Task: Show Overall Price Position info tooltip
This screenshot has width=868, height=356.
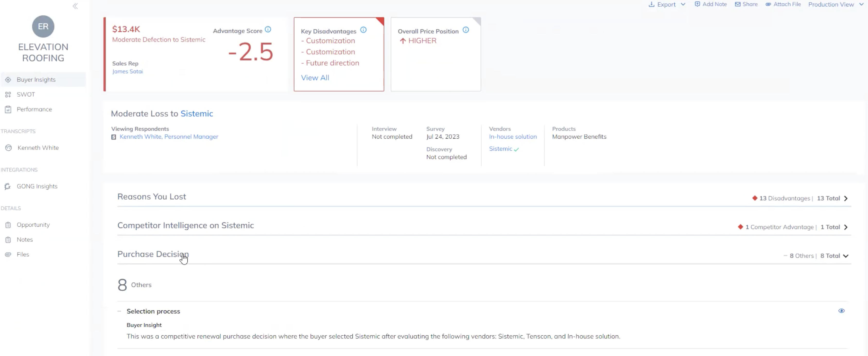Action: point(466,30)
